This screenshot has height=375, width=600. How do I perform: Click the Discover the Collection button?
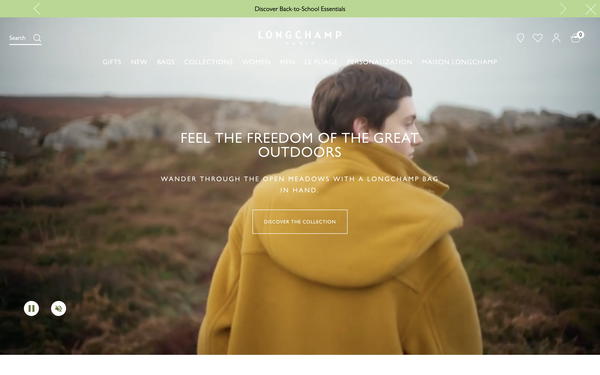coord(300,222)
